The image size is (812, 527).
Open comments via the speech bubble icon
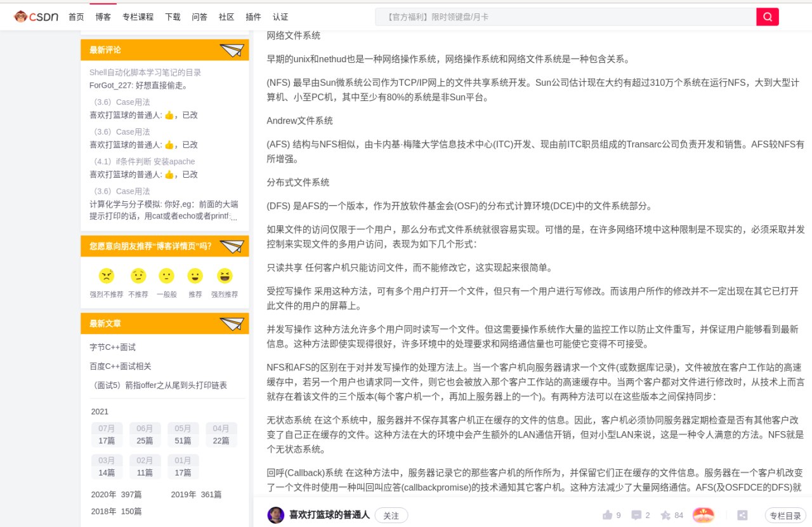click(636, 515)
